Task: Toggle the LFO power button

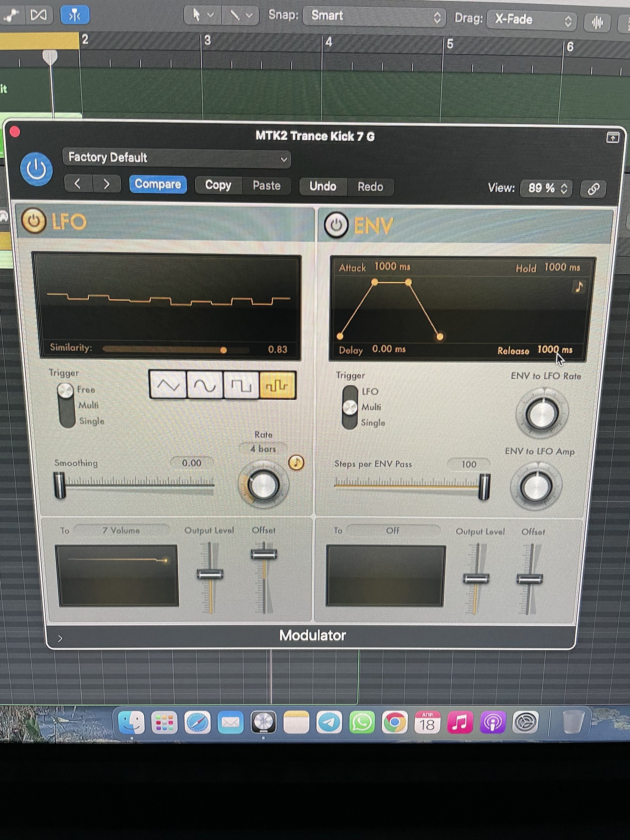Action: coord(34,221)
